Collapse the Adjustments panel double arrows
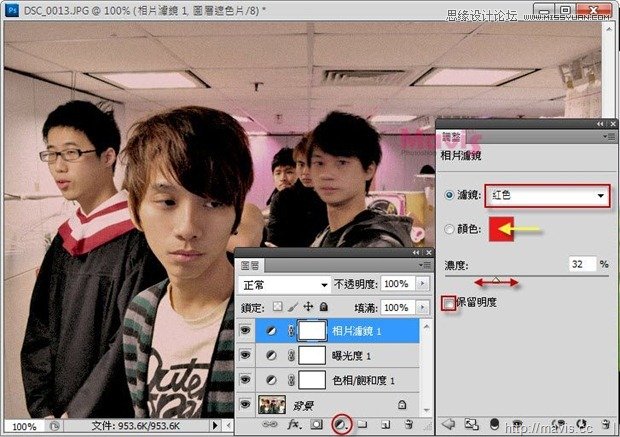 click(601, 124)
